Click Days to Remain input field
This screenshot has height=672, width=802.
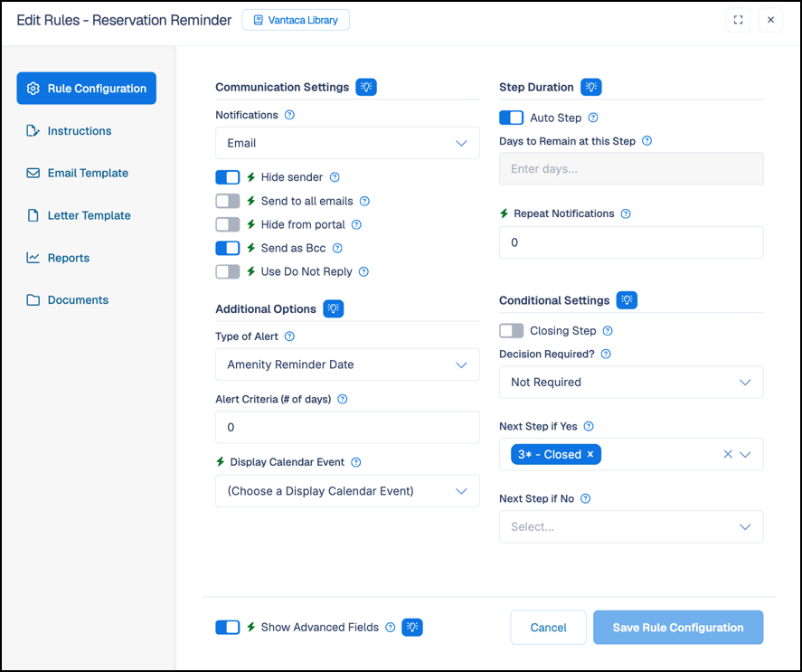coord(631,169)
